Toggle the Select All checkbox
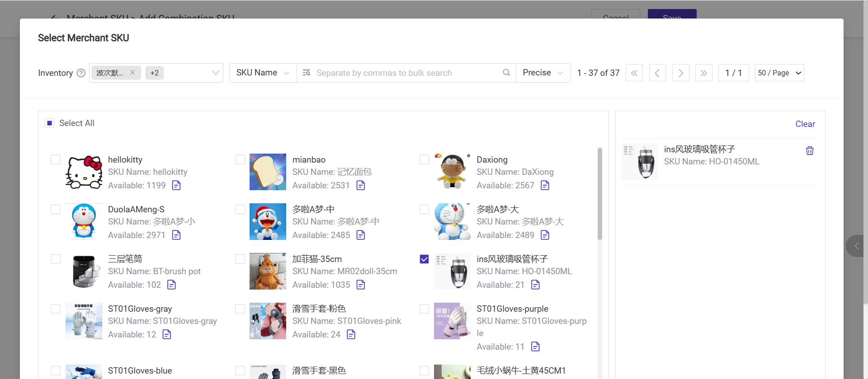 tap(50, 123)
